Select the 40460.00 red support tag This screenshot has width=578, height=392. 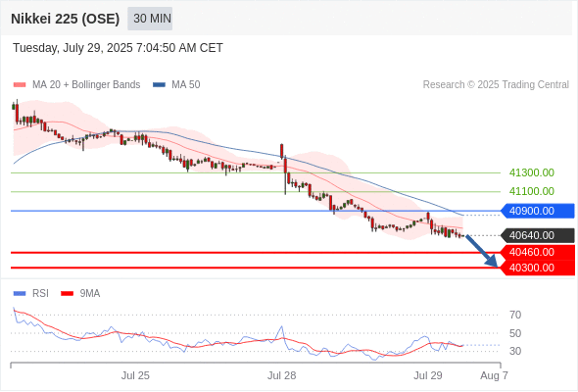click(538, 252)
